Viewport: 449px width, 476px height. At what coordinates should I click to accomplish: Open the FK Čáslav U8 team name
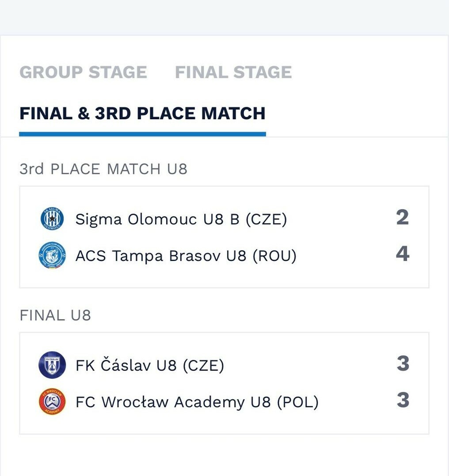150,366
